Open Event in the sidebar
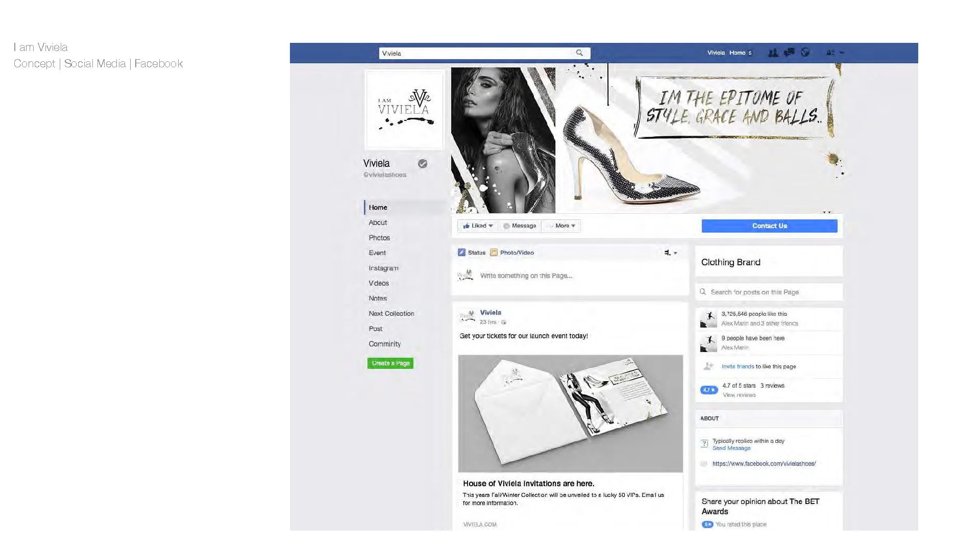Image resolution: width=980 pixels, height=551 pixels. coord(377,253)
